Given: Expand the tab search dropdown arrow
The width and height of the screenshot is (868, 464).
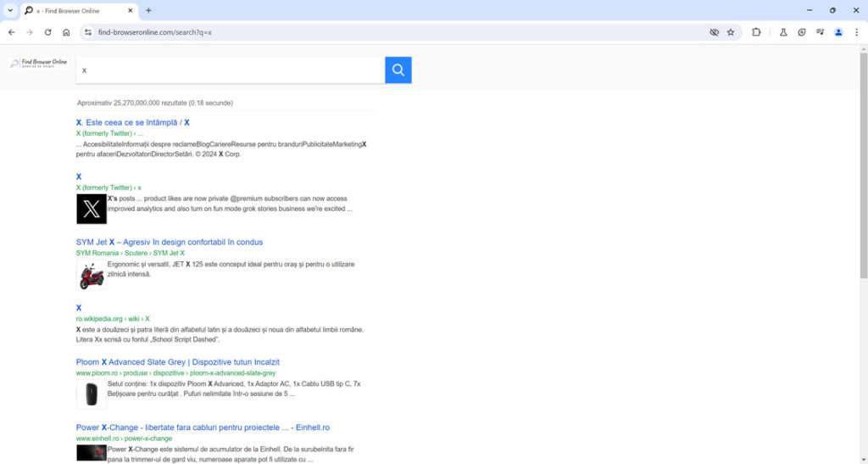Looking at the screenshot, I should pyautogui.click(x=10, y=10).
